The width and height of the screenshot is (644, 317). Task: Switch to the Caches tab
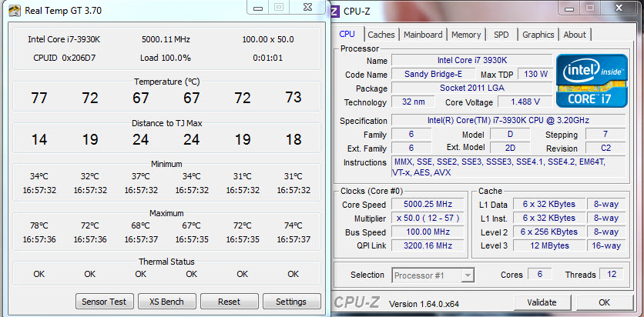coord(381,35)
